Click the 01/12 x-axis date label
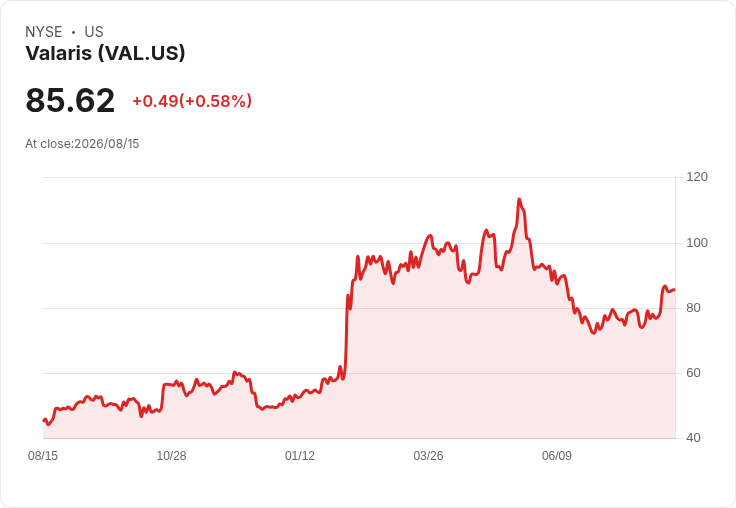736x508 pixels. [x=299, y=455]
